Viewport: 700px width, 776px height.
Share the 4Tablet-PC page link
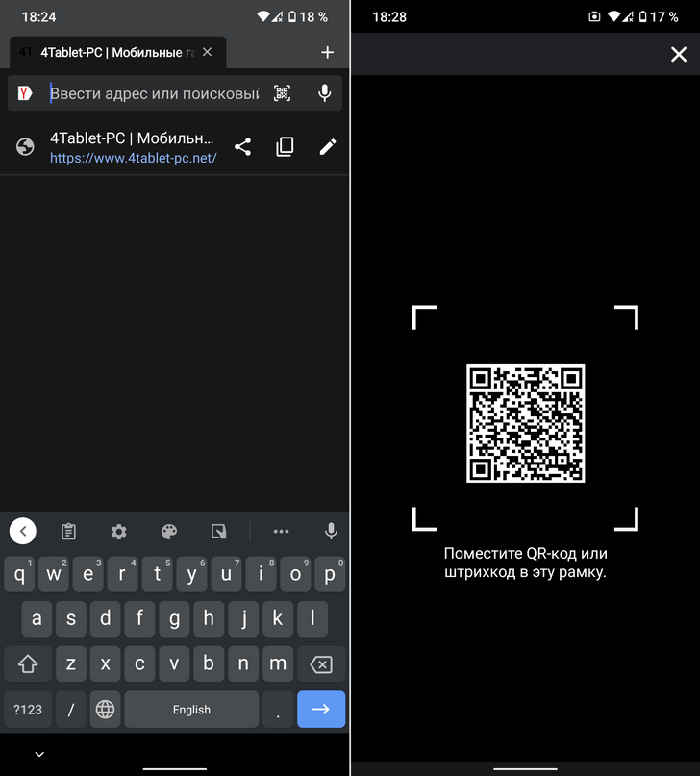[242, 147]
